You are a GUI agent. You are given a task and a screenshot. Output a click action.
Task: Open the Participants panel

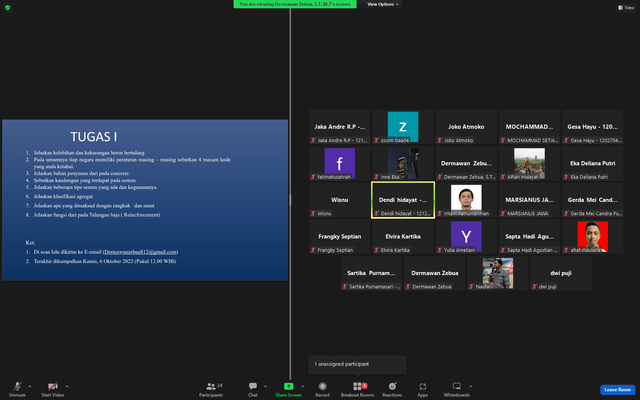click(211, 389)
